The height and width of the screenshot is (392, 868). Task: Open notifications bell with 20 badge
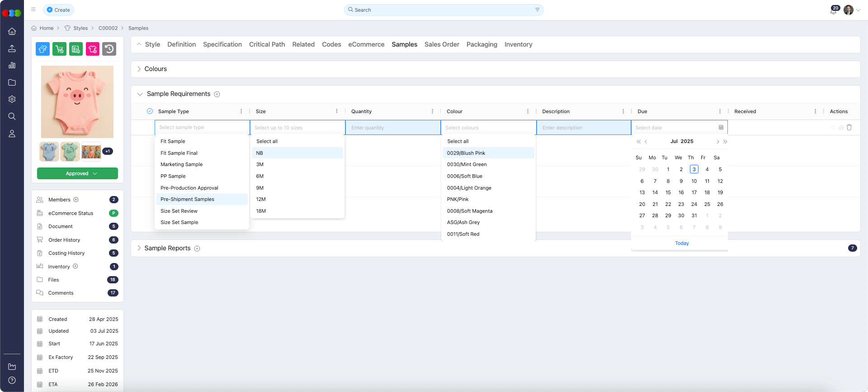[833, 10]
